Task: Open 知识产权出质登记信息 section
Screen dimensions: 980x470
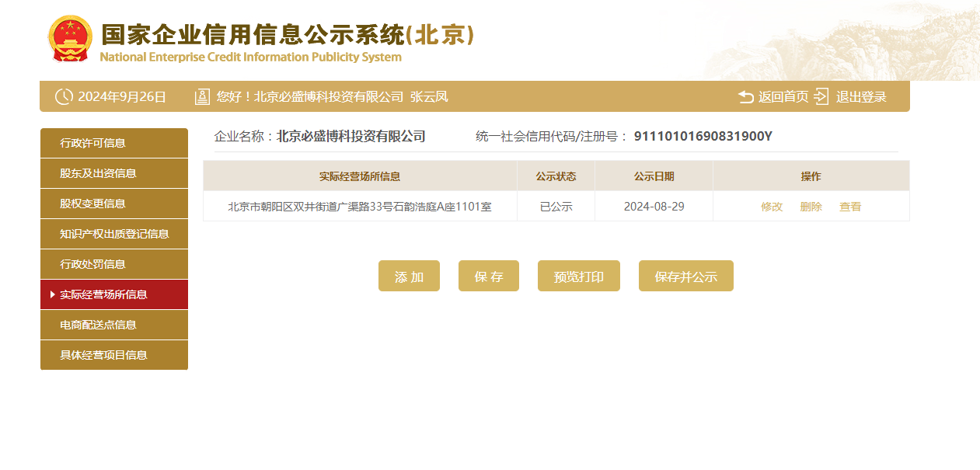Action: click(x=114, y=234)
